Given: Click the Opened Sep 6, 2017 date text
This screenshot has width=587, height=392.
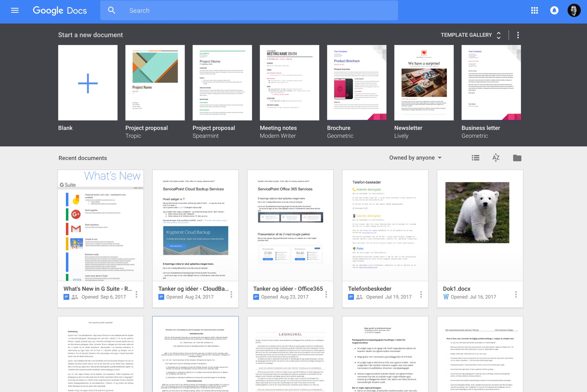Looking at the screenshot, I should 104,297.
